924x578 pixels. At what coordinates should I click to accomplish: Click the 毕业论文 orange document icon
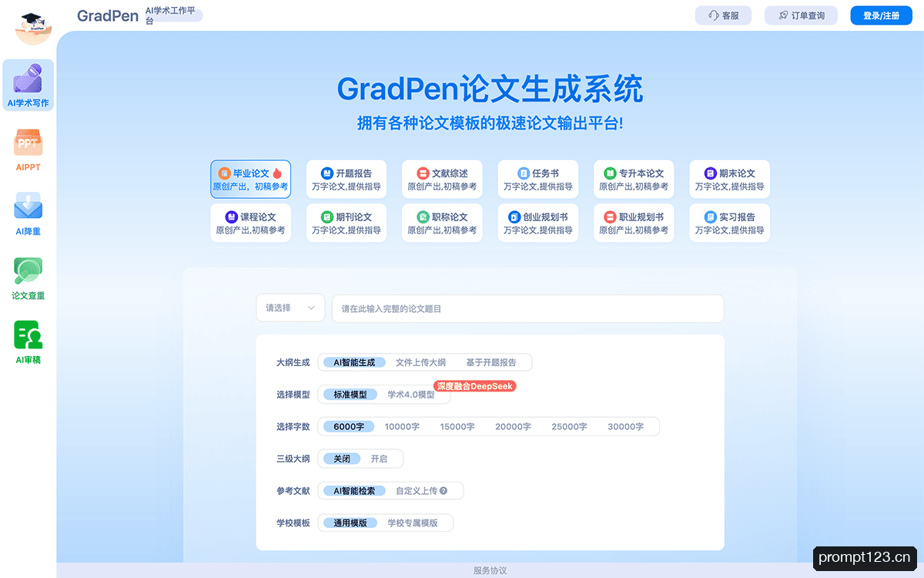(225, 173)
